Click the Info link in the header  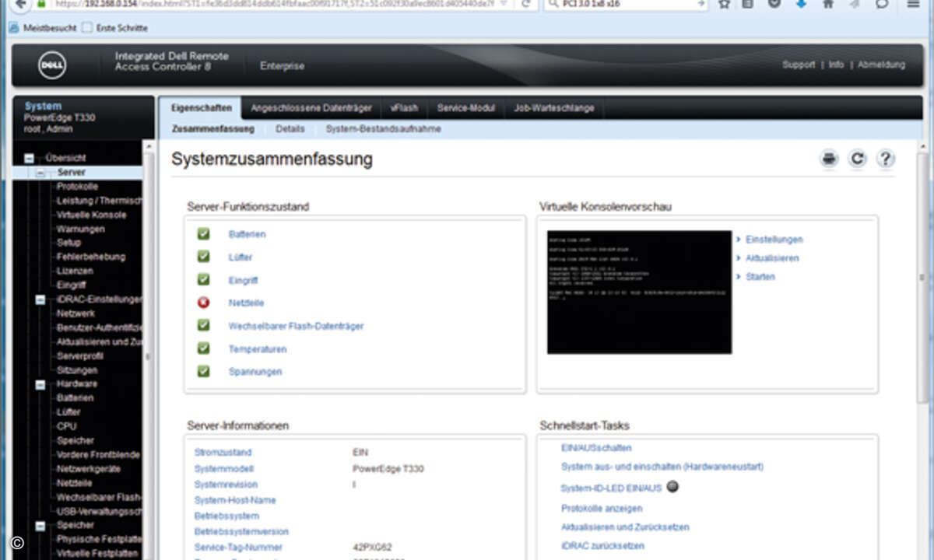coord(836,65)
